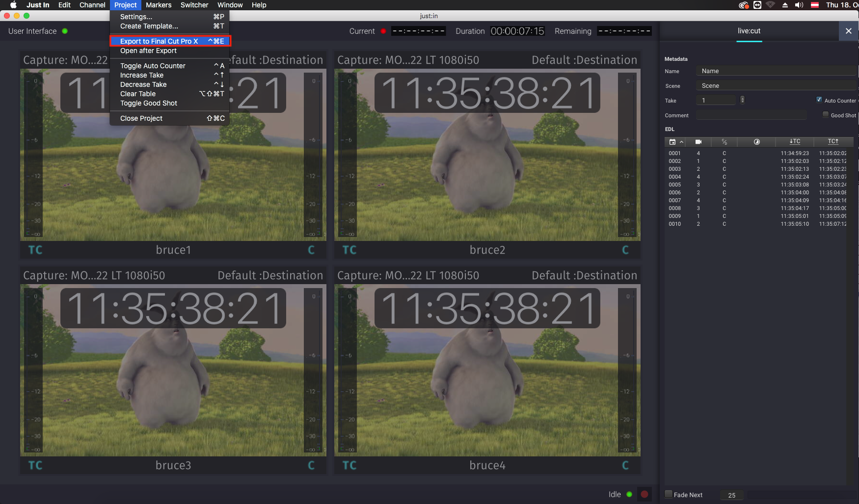Click the Take number field
This screenshot has height=504, width=859.
(717, 100)
